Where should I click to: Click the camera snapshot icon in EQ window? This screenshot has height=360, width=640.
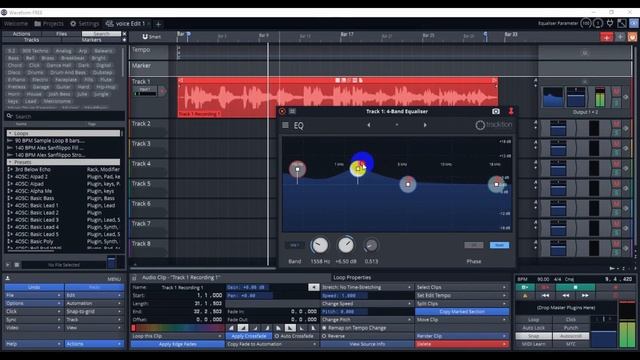[496, 111]
